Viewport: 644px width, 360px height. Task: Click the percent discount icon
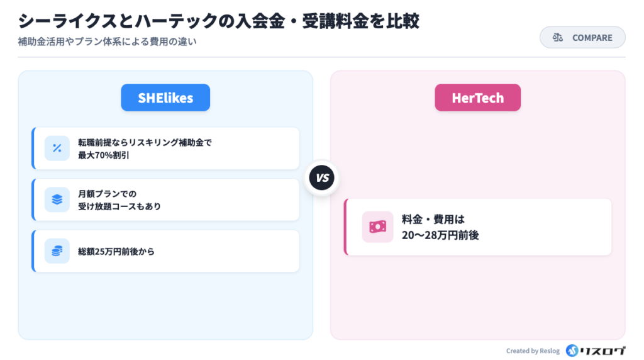(57, 149)
